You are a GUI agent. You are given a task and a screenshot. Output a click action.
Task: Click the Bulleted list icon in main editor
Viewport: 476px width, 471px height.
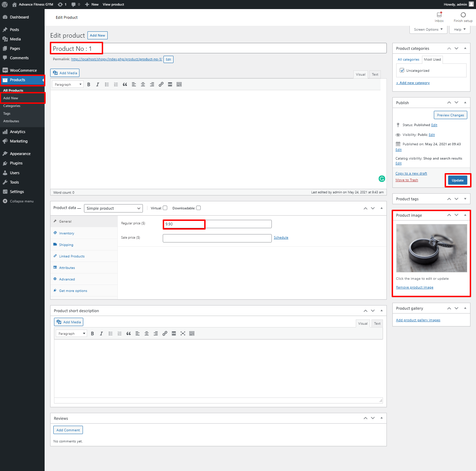coord(107,85)
